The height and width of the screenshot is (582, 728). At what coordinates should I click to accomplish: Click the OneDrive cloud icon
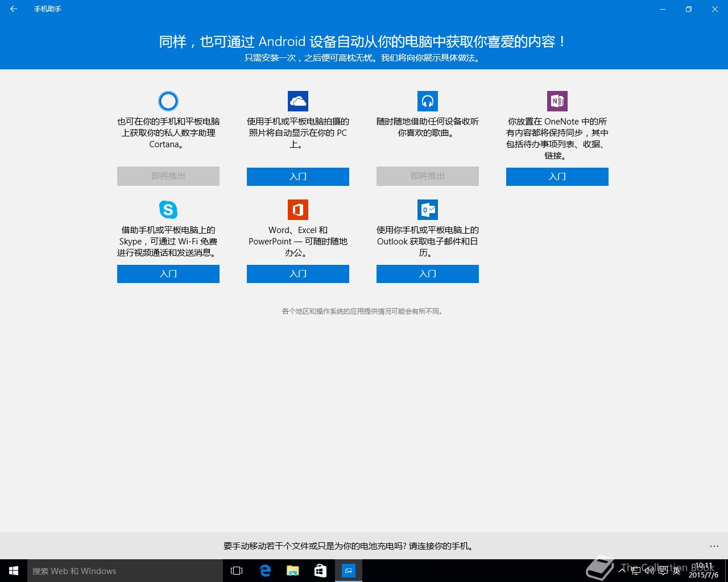click(298, 101)
